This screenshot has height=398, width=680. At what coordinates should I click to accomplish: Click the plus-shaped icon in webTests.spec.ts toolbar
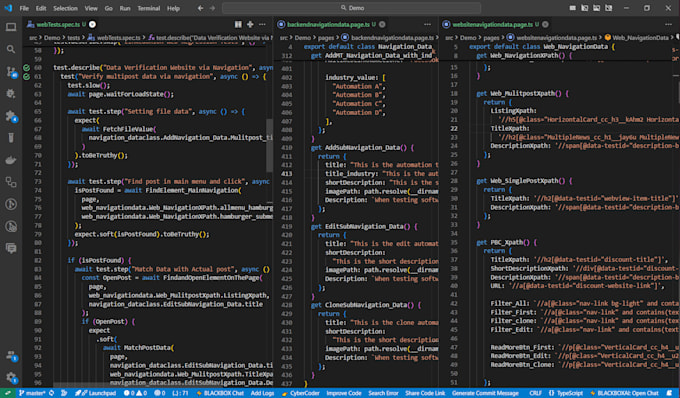point(250,24)
